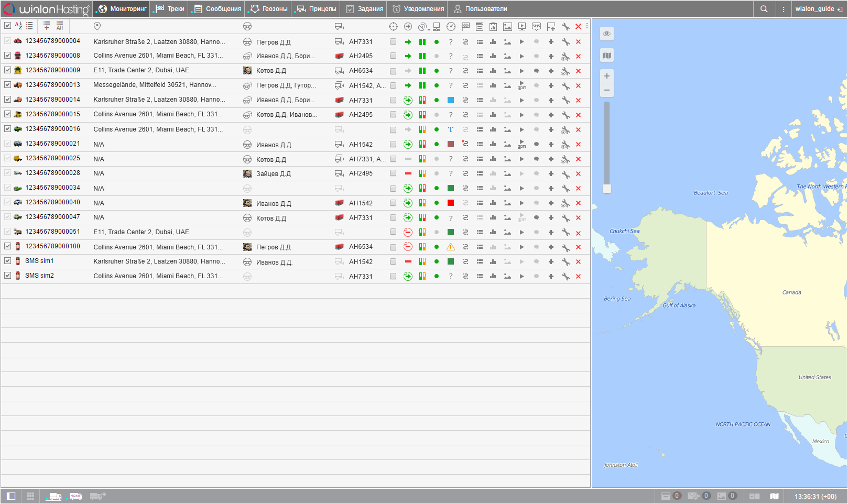Click the 'add all units' list icon
This screenshot has width=848, height=504.
pos(60,26)
